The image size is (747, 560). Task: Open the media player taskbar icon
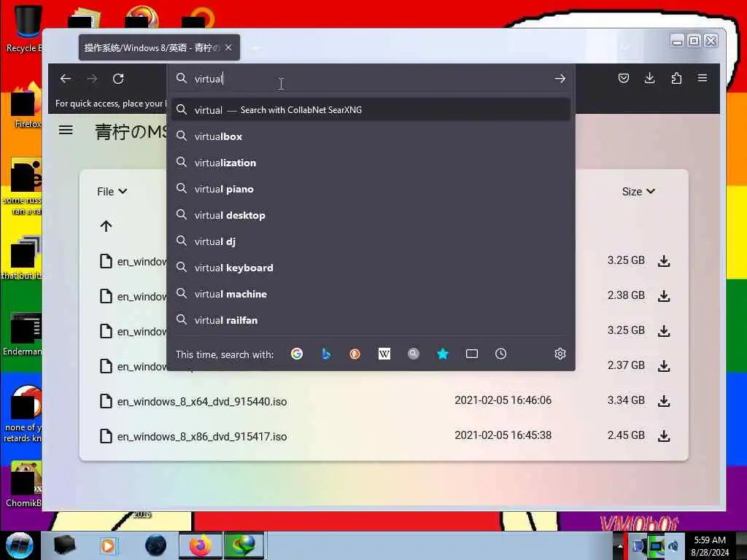pos(108,545)
